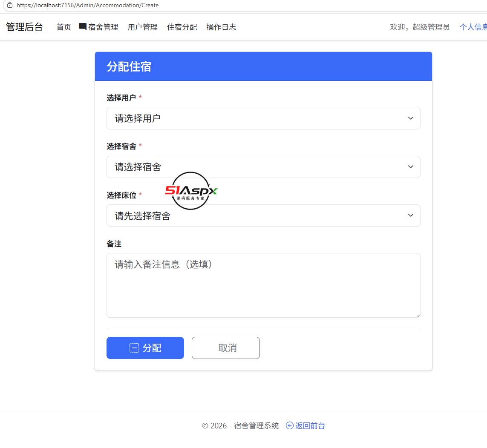Click the lock icon in address bar
487x448 pixels.
pyautogui.click(x=10, y=5)
